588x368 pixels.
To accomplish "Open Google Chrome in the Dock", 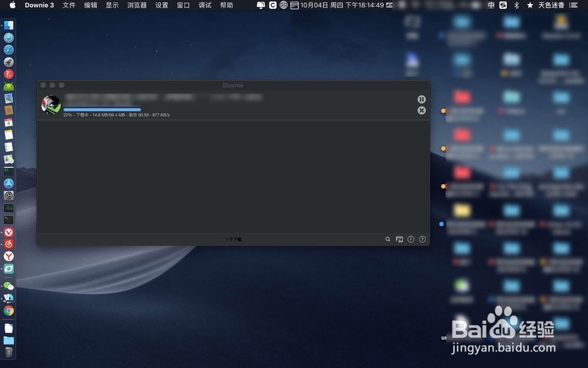I will [x=9, y=310].
